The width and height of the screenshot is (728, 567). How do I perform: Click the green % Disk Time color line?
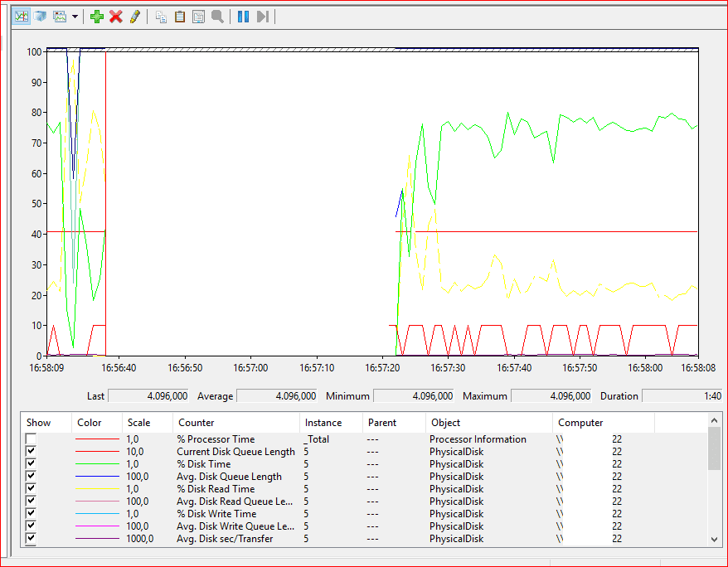click(x=96, y=464)
